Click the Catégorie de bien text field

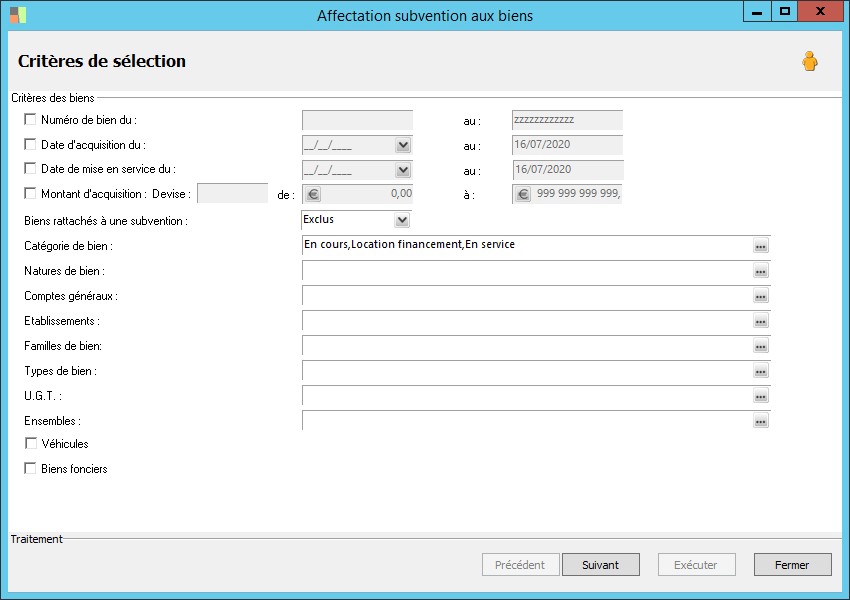525,245
